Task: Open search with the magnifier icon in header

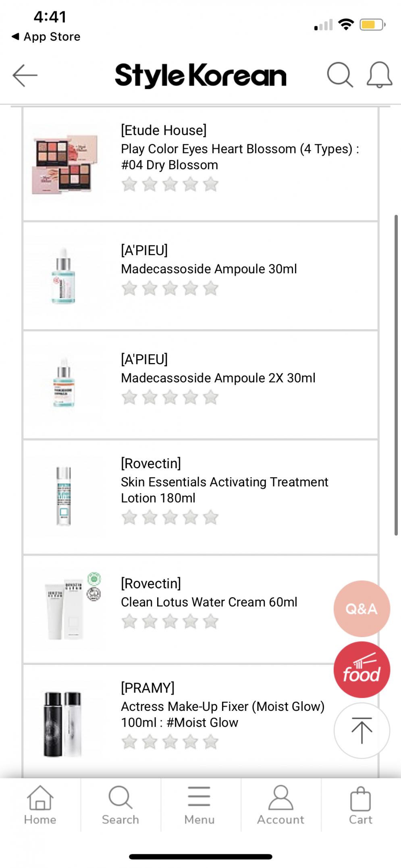Action: click(x=340, y=75)
